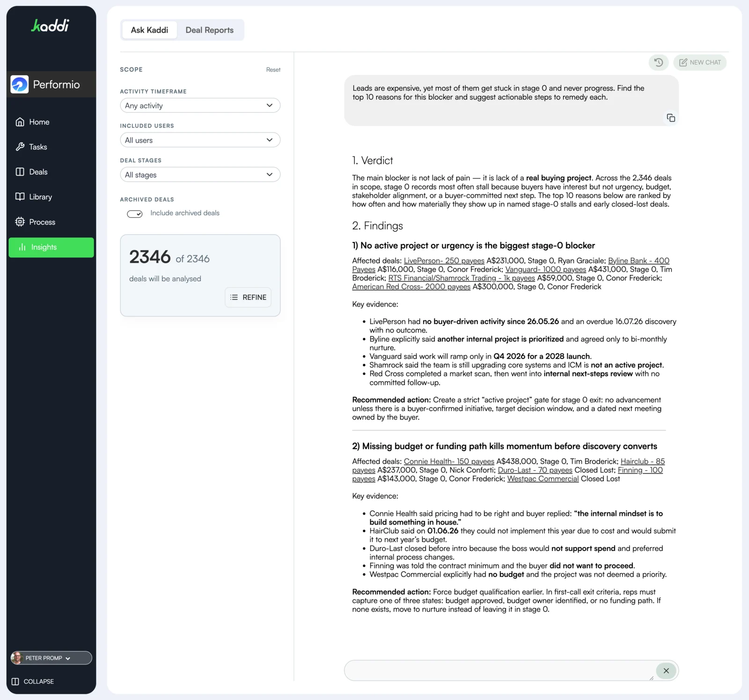The width and height of the screenshot is (749, 700).
Task: Open the Activity Timeframe dropdown
Action: tap(200, 105)
